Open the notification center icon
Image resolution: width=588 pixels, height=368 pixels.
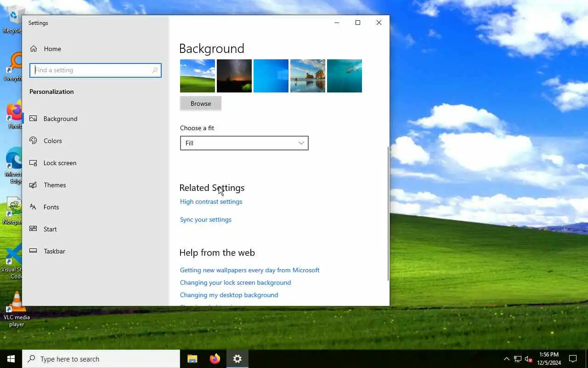pos(573,359)
